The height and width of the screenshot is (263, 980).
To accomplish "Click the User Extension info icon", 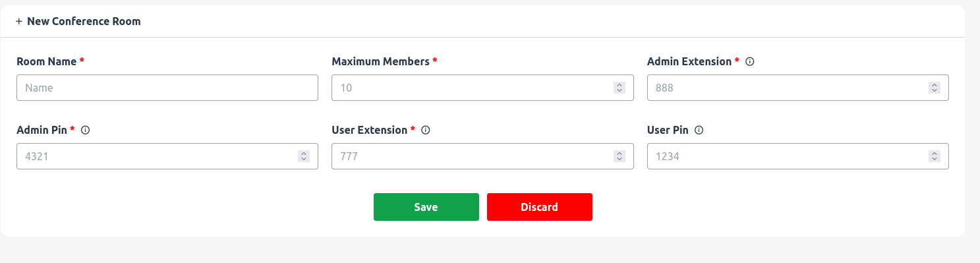I will click(425, 130).
